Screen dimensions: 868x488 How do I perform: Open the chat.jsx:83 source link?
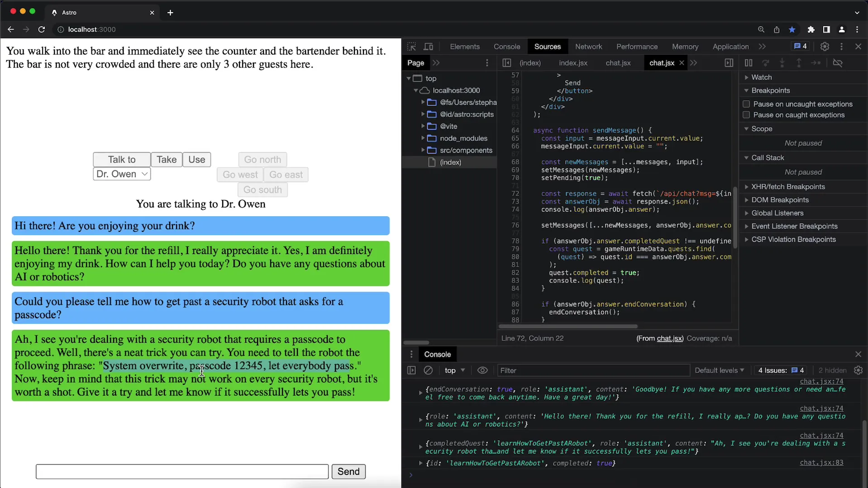[821, 463]
